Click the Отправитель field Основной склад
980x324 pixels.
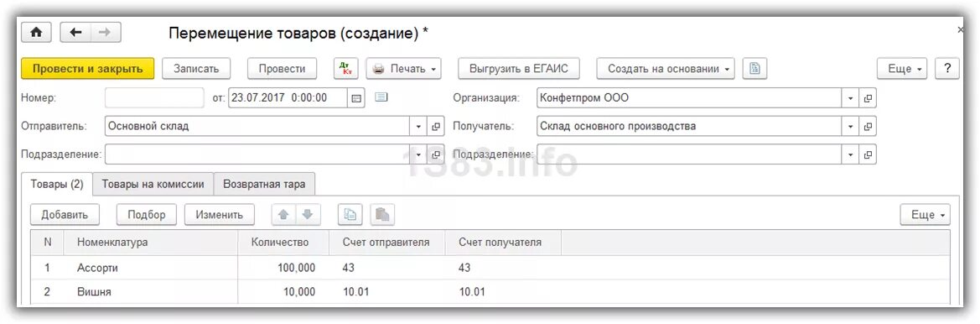point(257,127)
